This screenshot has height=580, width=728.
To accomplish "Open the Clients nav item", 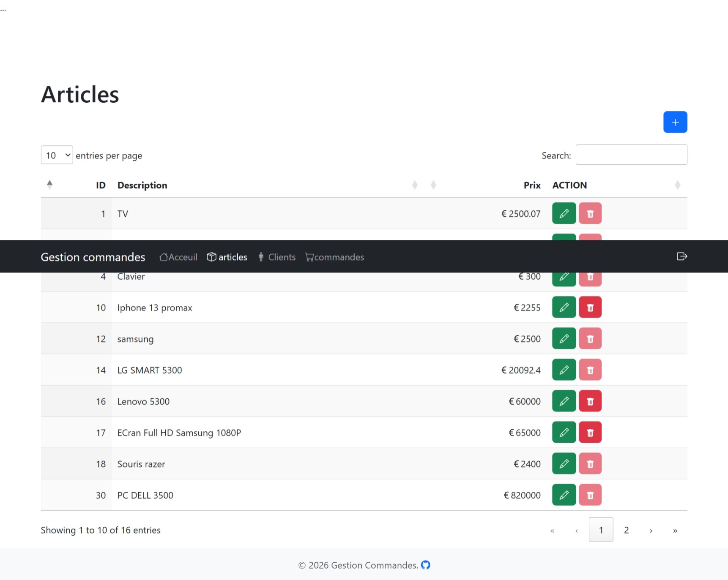I will point(276,257).
